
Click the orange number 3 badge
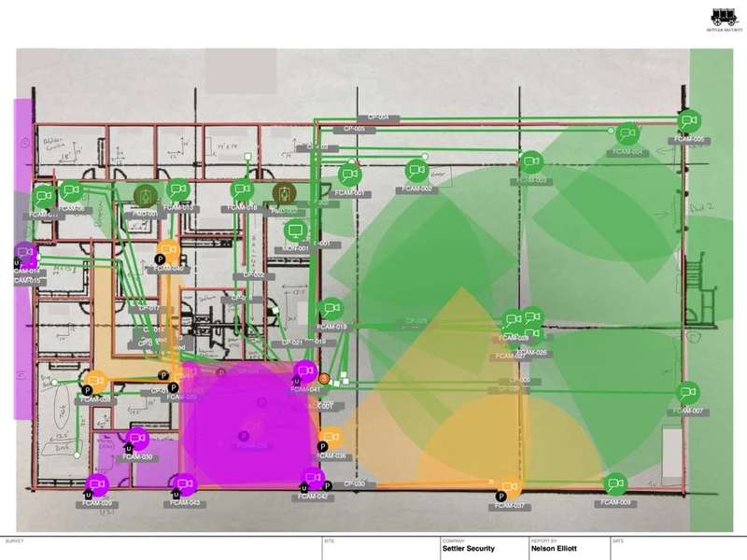tap(324, 379)
